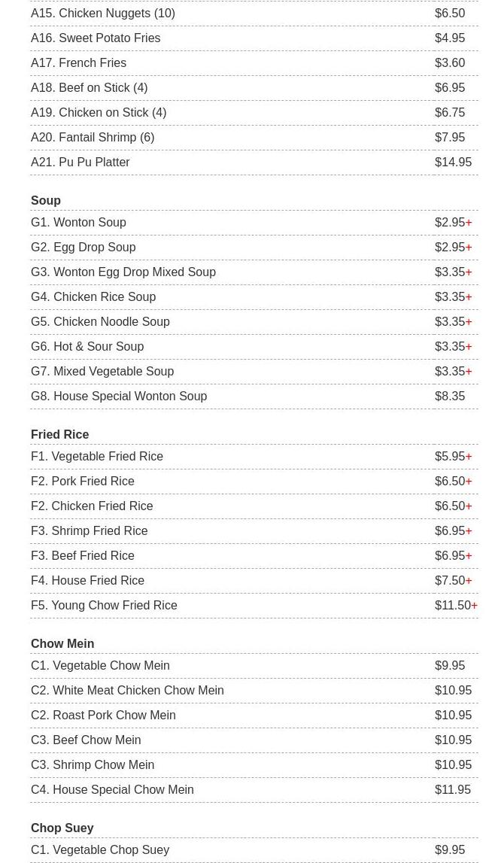Select A16. Sweet Potato Fries
The height and width of the screenshot is (863, 504).
[x=254, y=38]
